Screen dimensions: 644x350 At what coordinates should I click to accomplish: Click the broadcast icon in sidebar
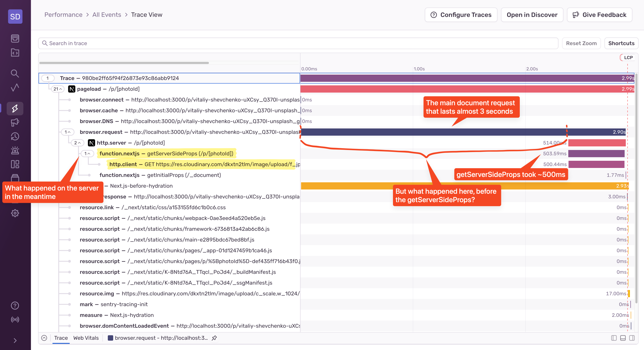coord(15,319)
